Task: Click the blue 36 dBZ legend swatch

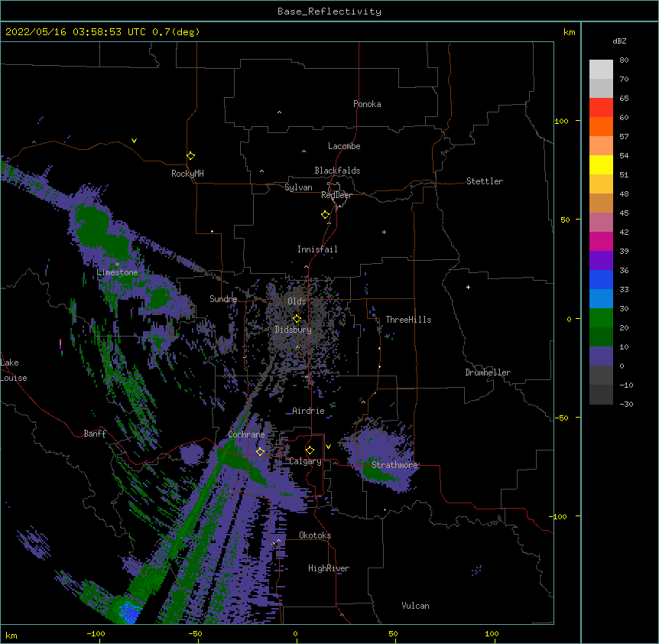Action: click(x=601, y=279)
